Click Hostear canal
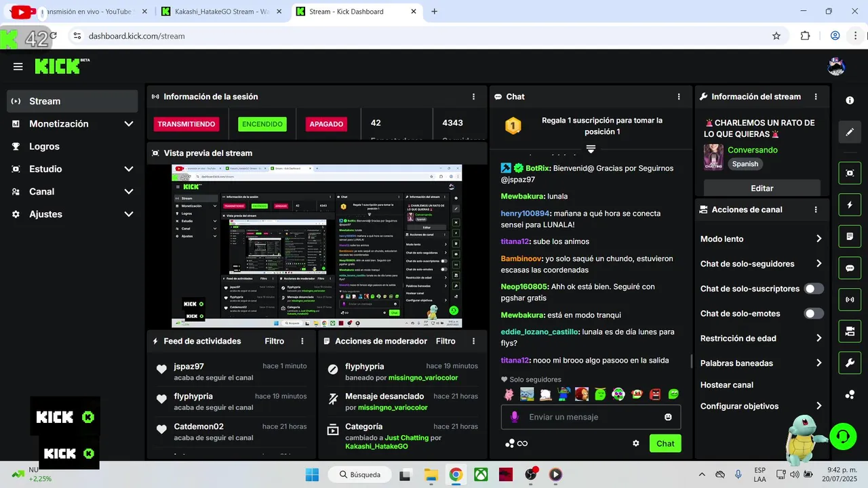Screen dimensions: 868x488 (x=727, y=385)
